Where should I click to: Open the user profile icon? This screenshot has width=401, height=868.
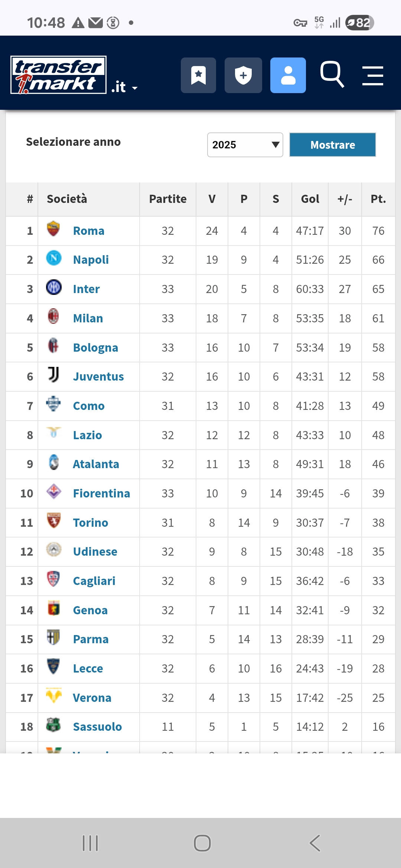pos(288,75)
